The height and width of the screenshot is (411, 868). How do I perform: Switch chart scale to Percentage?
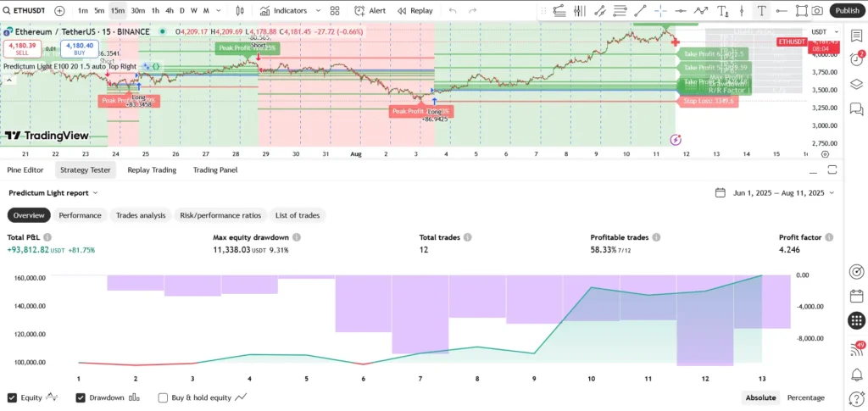[x=805, y=397]
